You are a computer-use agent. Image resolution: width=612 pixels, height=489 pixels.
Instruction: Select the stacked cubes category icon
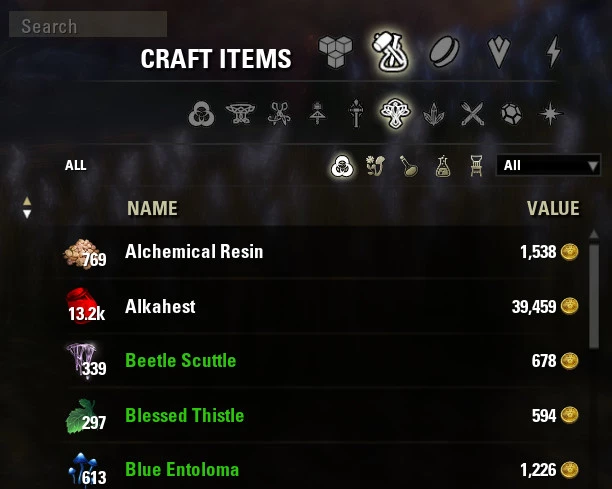335,52
